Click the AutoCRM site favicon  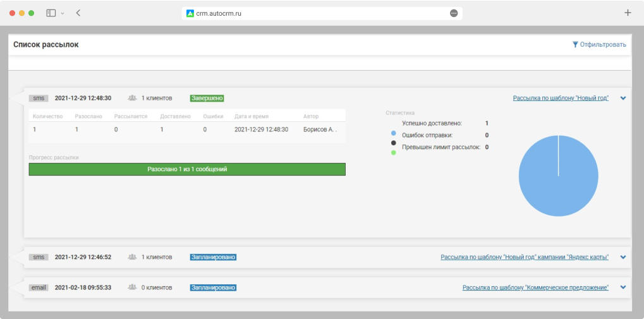coord(190,13)
